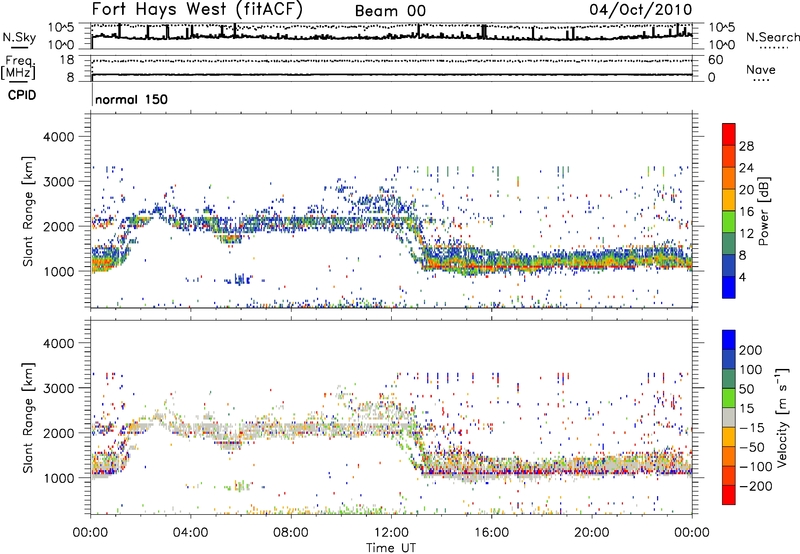Click "4" on the Power colorbar
The image size is (800, 554).
[x=742, y=277]
